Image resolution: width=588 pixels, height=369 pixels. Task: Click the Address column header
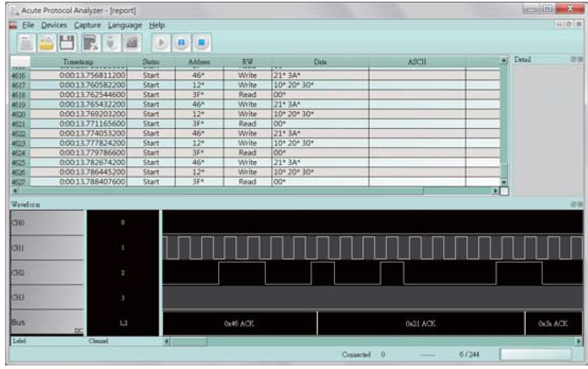199,62
